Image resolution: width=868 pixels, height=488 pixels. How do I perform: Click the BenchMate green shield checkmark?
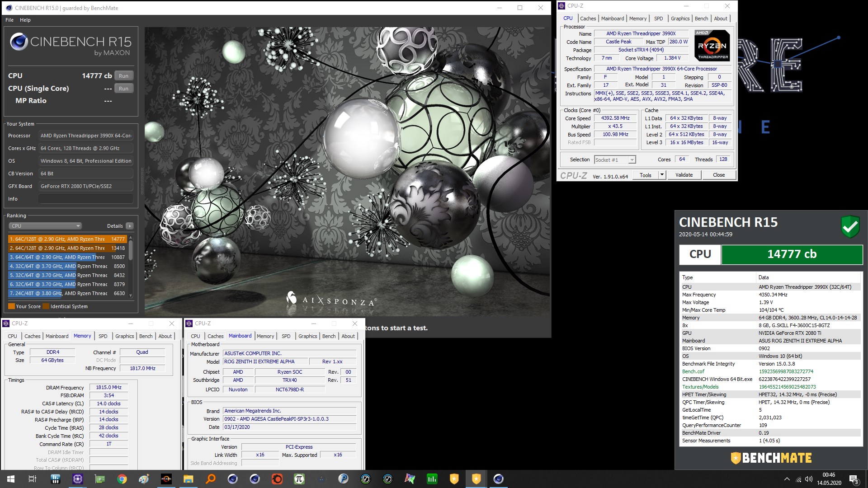(850, 226)
